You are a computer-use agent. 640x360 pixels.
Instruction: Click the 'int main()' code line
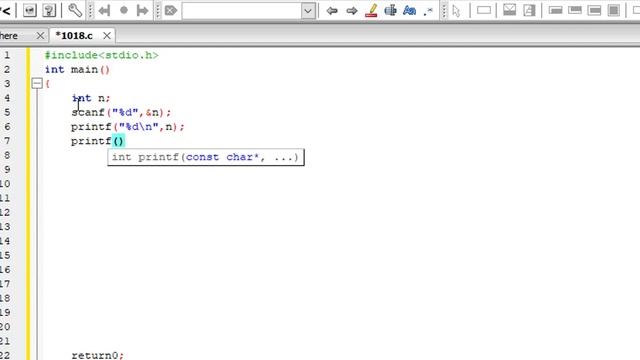click(77, 69)
